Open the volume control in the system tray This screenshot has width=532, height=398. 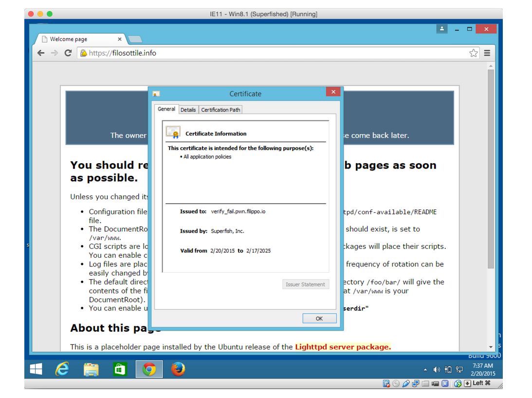coord(437,369)
